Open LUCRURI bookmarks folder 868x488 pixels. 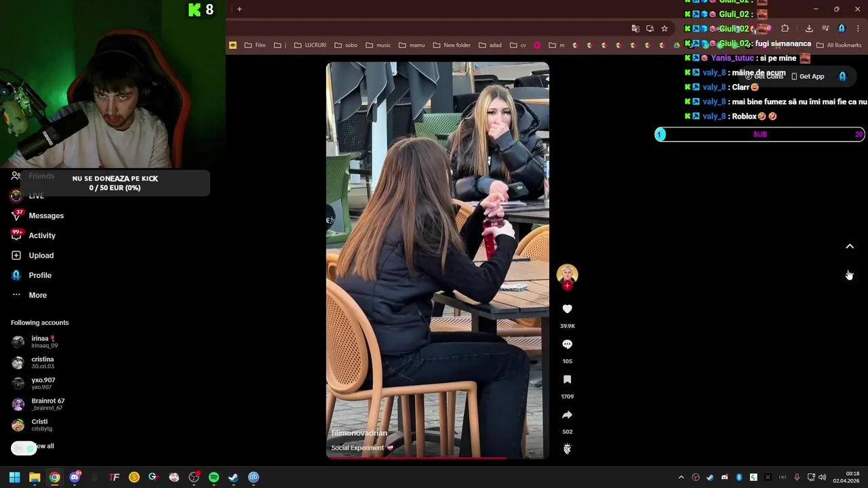(x=310, y=45)
